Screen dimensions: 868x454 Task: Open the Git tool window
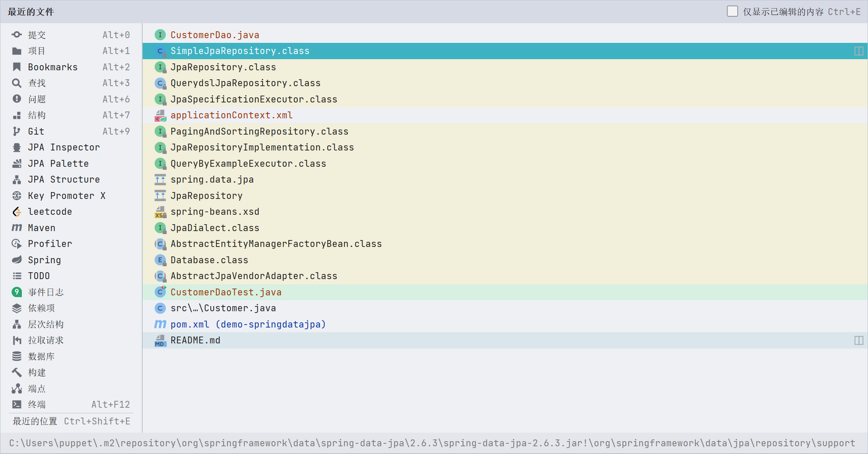[36, 132]
